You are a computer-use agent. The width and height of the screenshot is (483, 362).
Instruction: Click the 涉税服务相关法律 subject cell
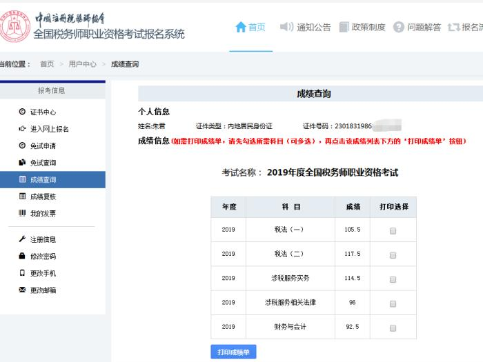(x=290, y=303)
